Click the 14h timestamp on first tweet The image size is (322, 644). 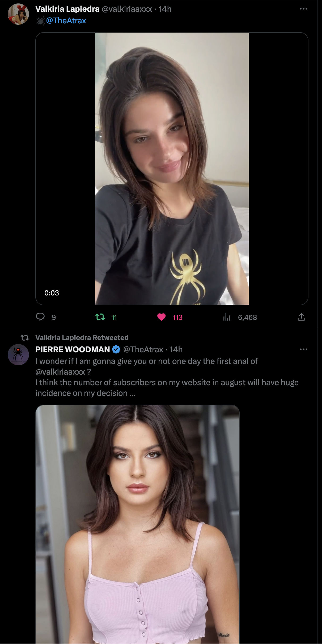[165, 9]
